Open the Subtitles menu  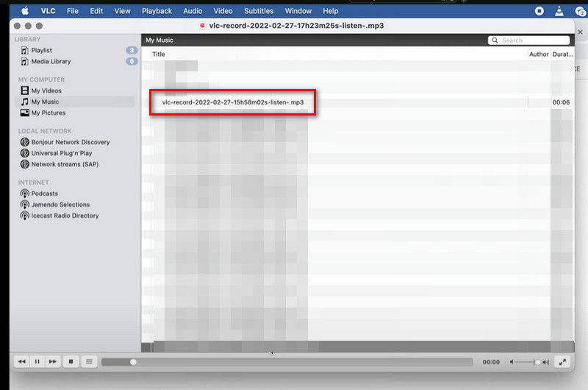pyautogui.click(x=259, y=11)
